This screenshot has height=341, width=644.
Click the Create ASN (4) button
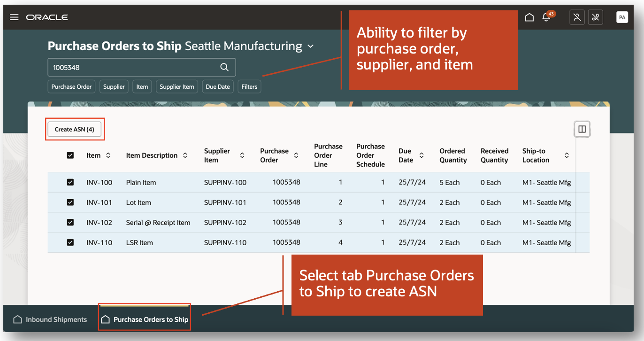pos(75,129)
